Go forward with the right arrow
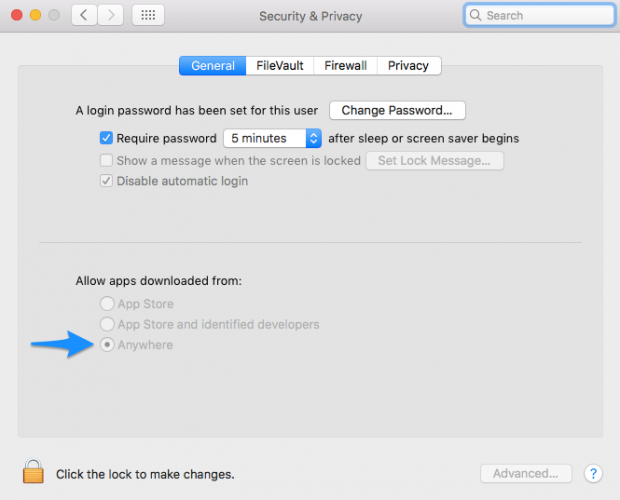620x500 pixels. (x=110, y=16)
